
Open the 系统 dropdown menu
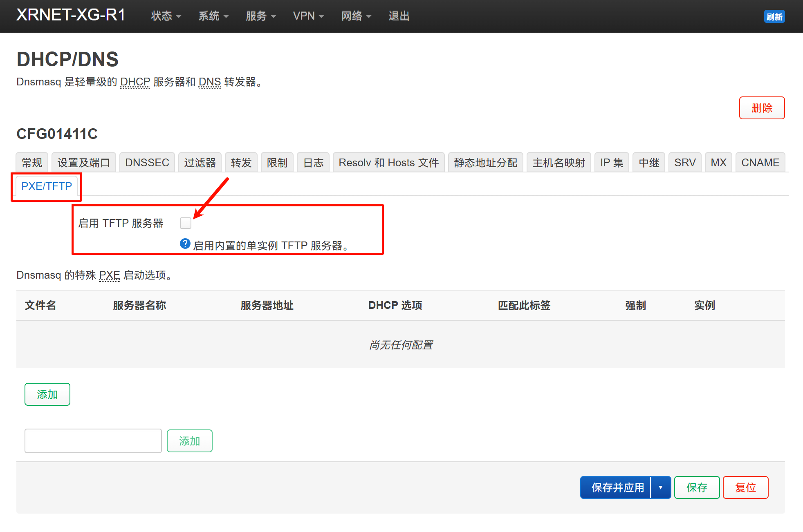click(213, 16)
